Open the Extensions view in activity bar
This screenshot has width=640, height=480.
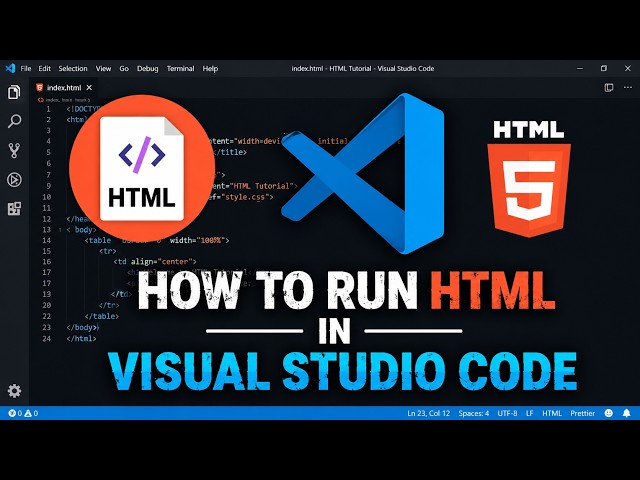point(14,209)
